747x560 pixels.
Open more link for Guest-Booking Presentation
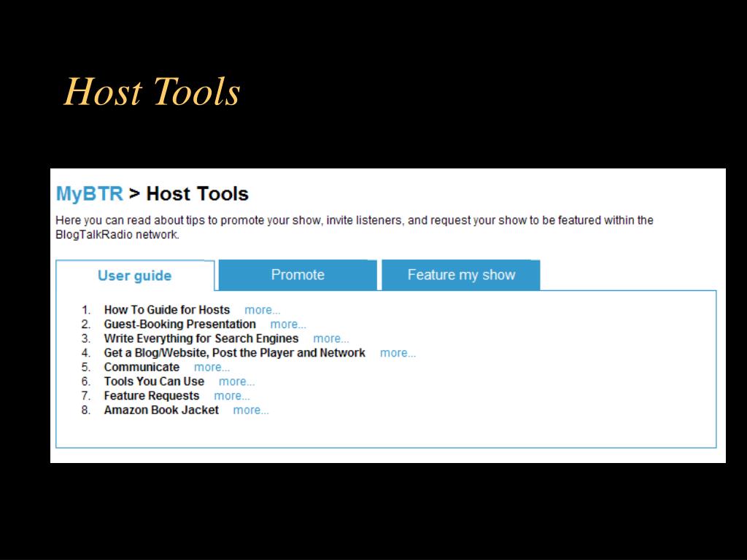pyautogui.click(x=288, y=324)
